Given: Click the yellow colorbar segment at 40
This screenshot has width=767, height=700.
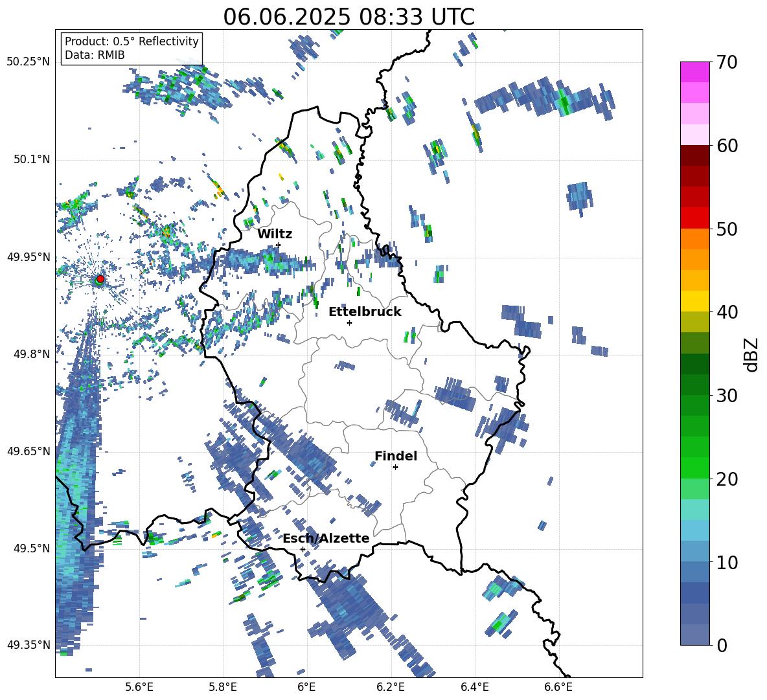Looking at the screenshot, I should click(x=694, y=301).
